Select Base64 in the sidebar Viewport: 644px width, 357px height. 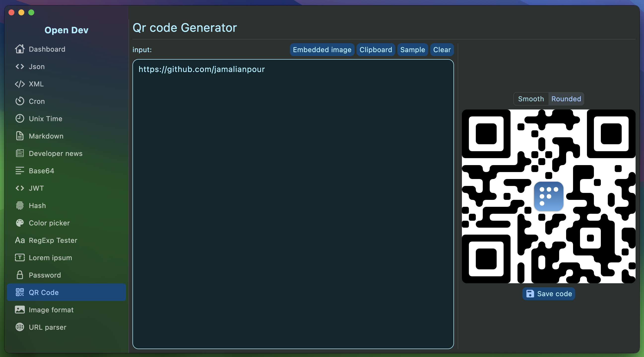(x=66, y=171)
